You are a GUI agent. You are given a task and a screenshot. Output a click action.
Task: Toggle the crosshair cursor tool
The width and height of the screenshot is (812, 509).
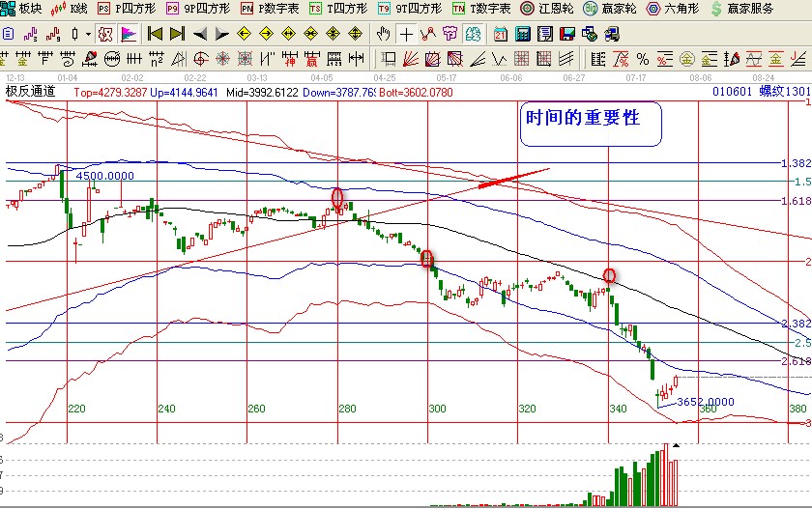[x=406, y=34]
